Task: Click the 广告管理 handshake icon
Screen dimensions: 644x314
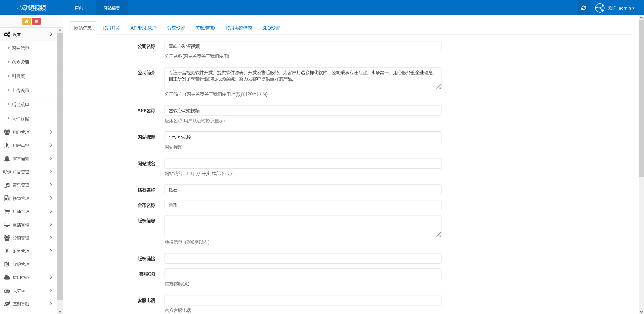Action: tap(7, 172)
